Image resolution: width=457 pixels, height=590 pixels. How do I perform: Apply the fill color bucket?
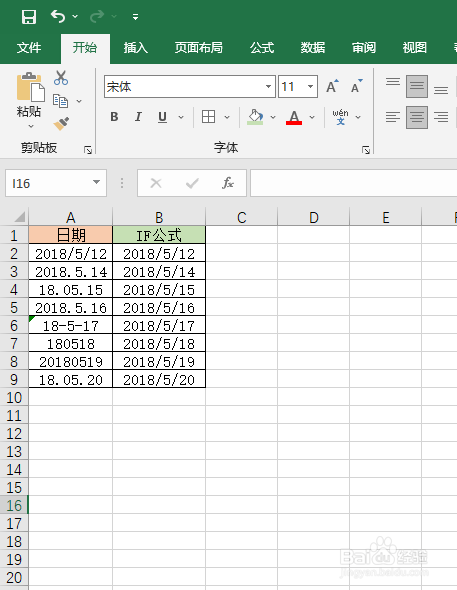(255, 117)
